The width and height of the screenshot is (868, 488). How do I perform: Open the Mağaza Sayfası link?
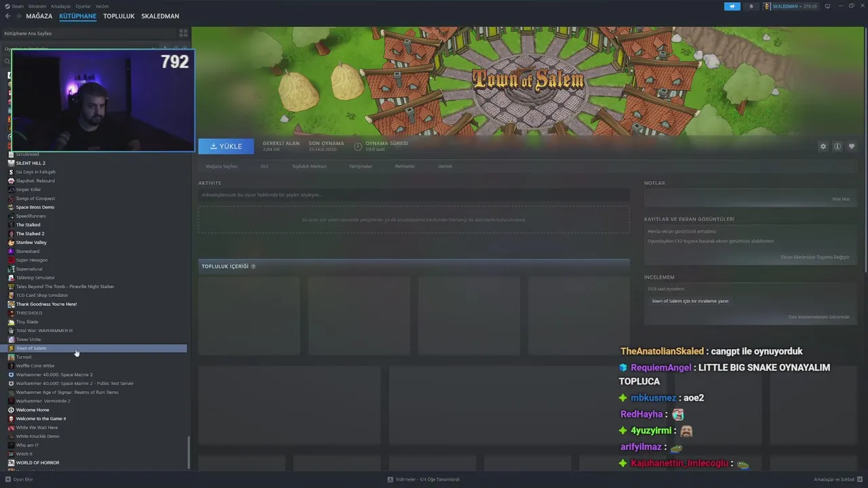pos(221,166)
